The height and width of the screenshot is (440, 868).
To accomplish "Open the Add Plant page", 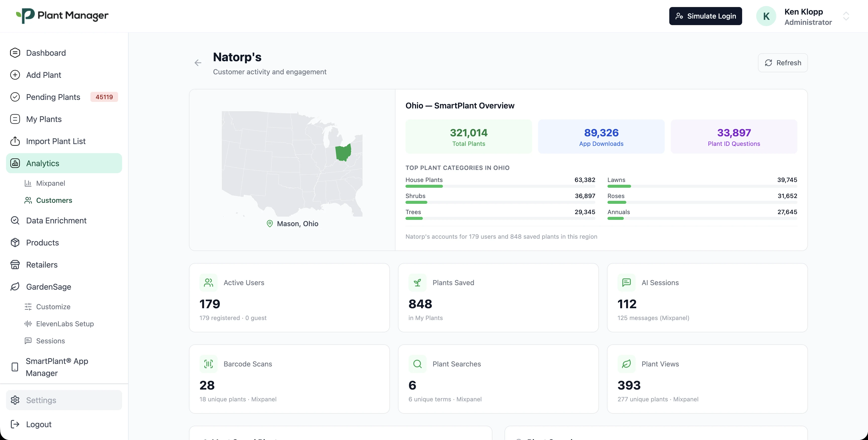I will (x=64, y=75).
